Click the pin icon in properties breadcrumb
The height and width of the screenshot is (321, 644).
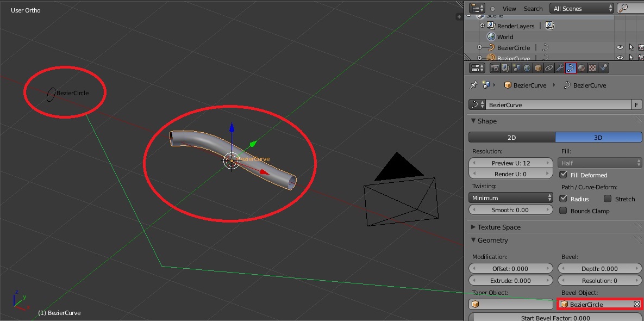[473, 85]
